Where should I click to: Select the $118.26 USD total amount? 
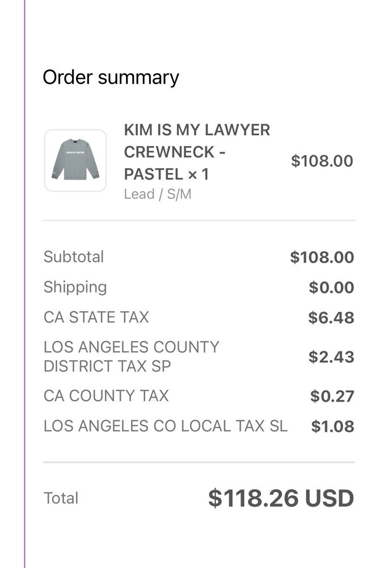coord(281,498)
